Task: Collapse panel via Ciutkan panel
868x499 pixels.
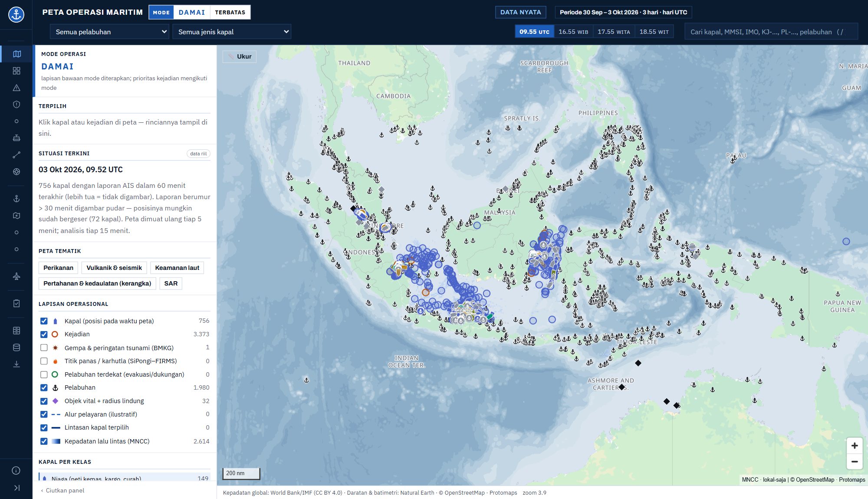Action: point(62,490)
